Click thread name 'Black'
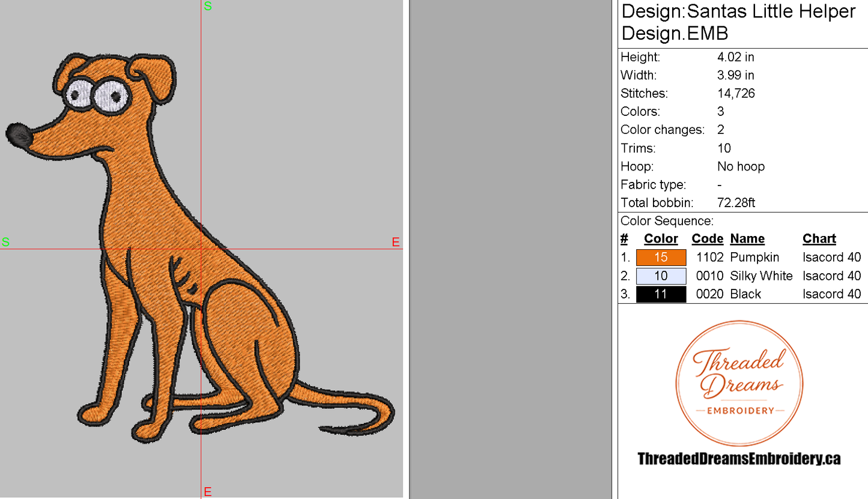Screen dimensions: 868x499 (745, 294)
